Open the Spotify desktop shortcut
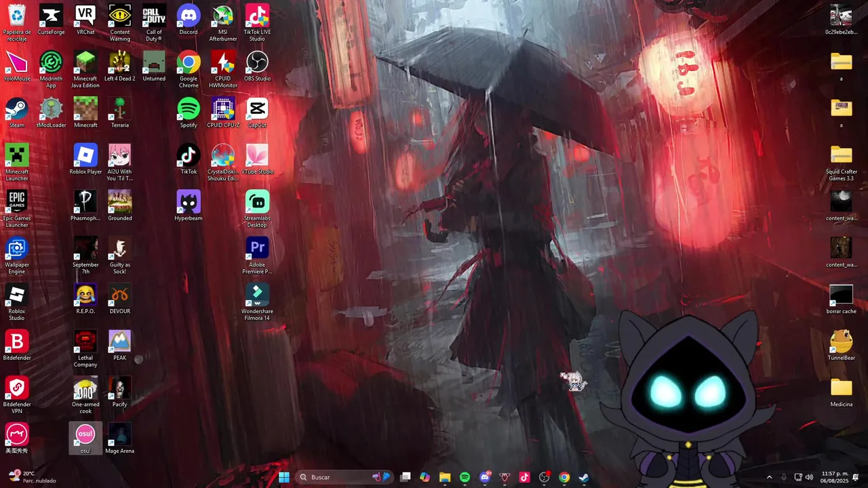The width and height of the screenshot is (868, 488). 189,113
